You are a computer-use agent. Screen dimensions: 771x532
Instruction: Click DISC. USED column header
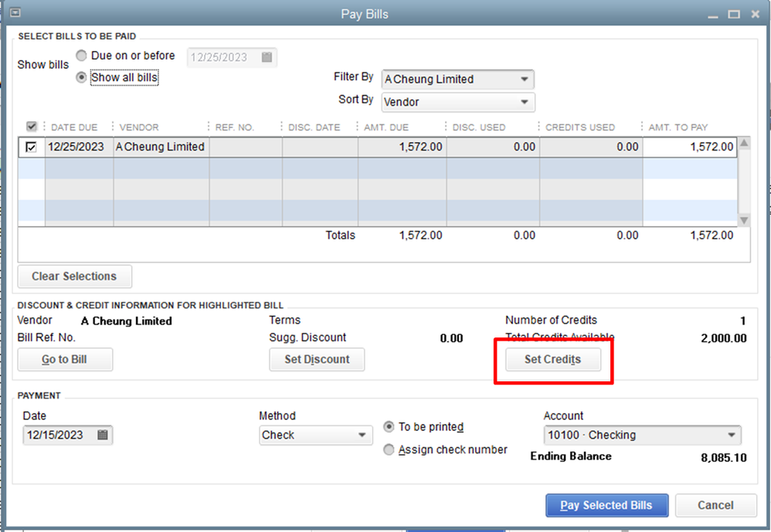tap(479, 127)
